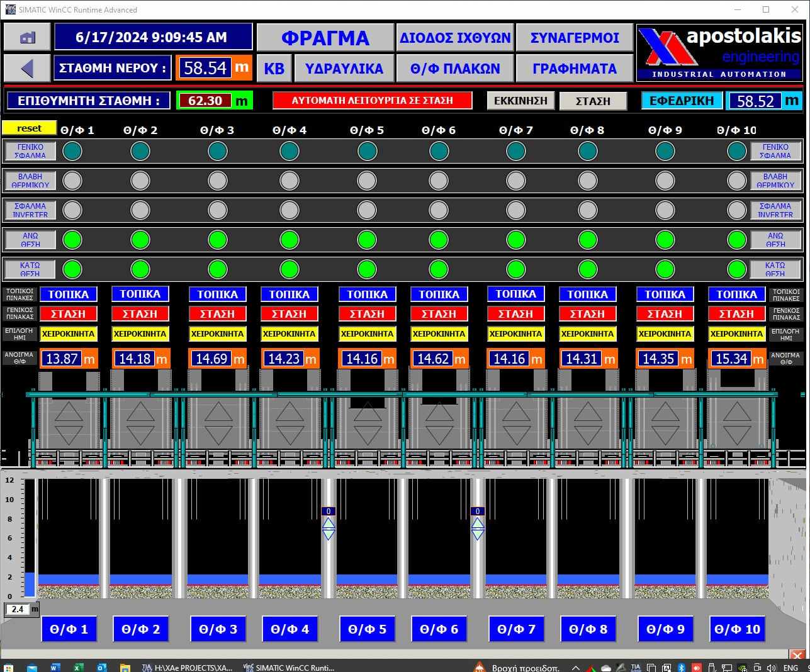Click the home screen icon button
This screenshot has height=672, width=810.
point(27,38)
